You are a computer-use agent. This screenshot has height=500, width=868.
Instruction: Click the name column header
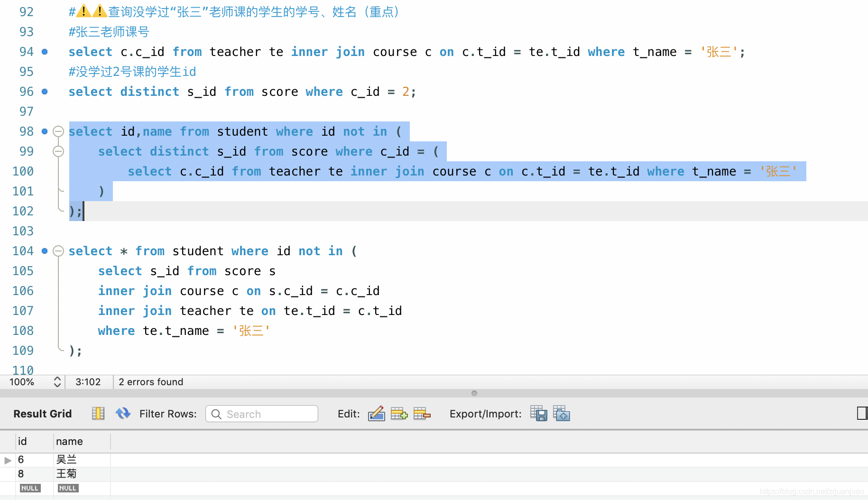coord(82,442)
